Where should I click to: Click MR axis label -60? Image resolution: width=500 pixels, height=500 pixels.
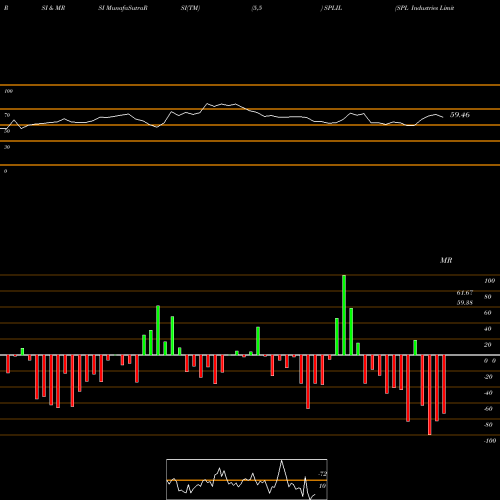coord(488,409)
